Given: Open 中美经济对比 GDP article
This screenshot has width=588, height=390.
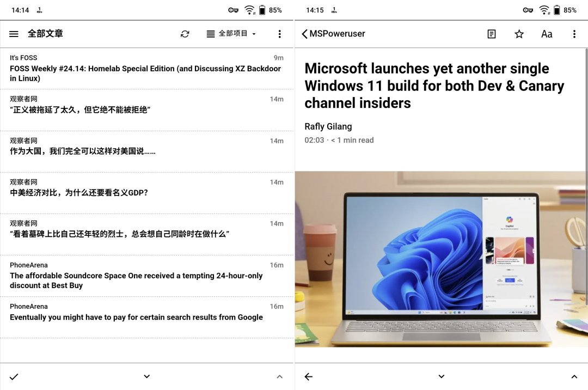Looking at the screenshot, I should [x=146, y=193].
